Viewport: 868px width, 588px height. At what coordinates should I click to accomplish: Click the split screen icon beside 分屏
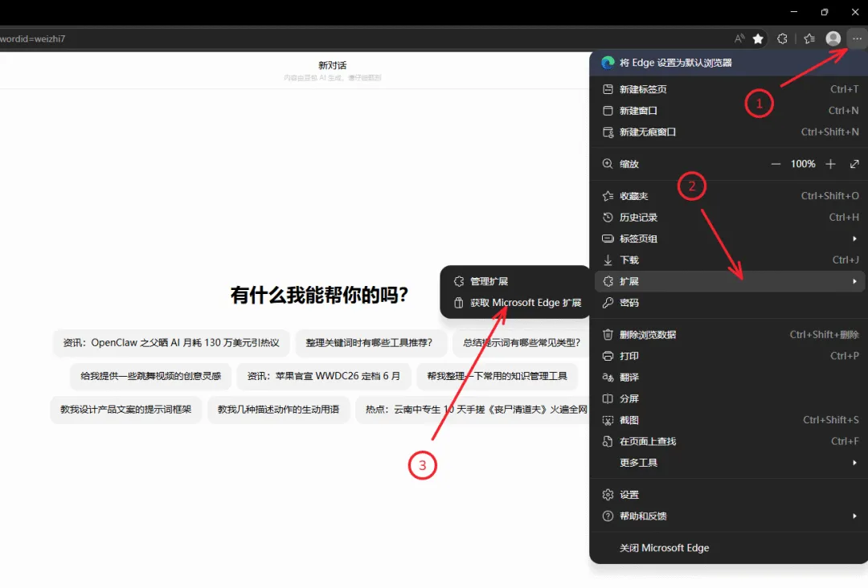(608, 398)
